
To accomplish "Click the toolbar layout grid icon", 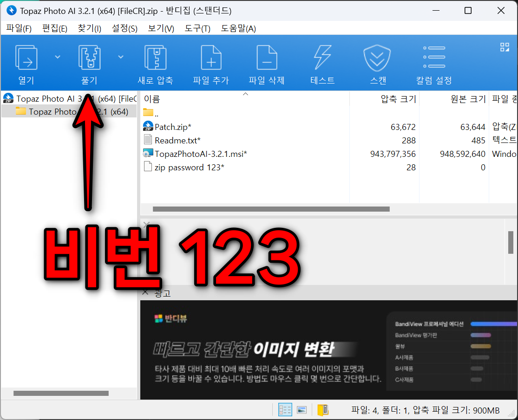I will point(505,47).
